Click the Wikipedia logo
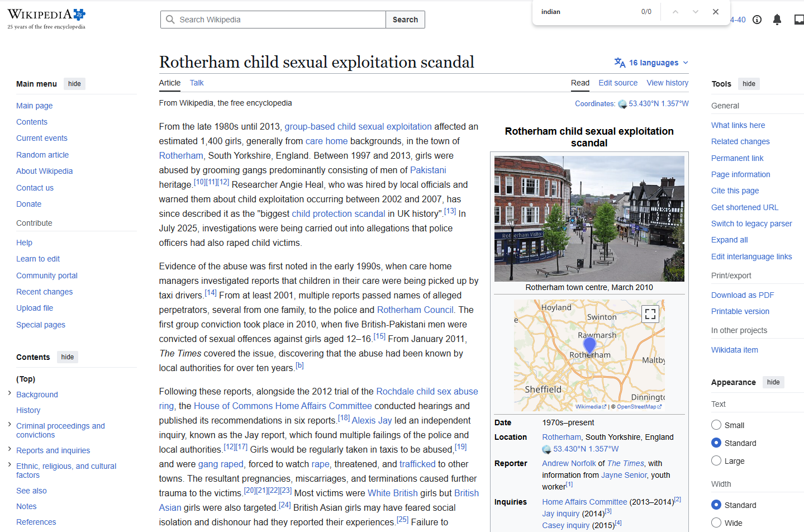Screen dimensions: 804x532 [46, 19]
